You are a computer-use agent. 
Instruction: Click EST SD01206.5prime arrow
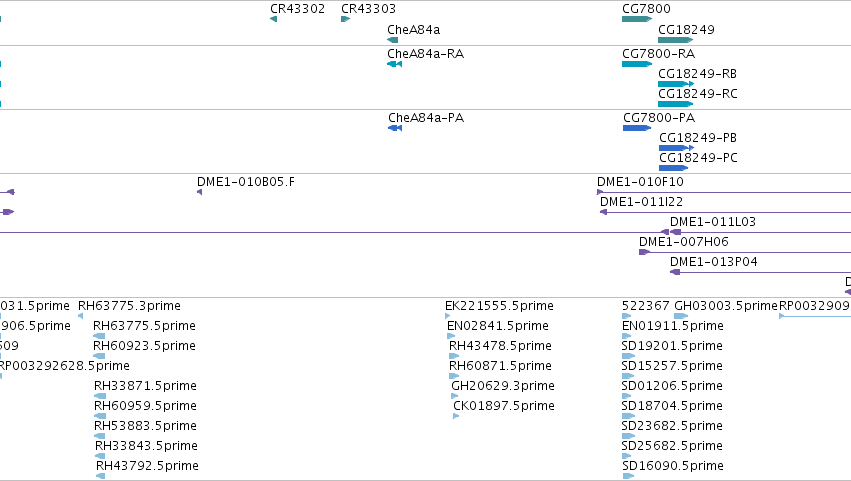coord(626,396)
